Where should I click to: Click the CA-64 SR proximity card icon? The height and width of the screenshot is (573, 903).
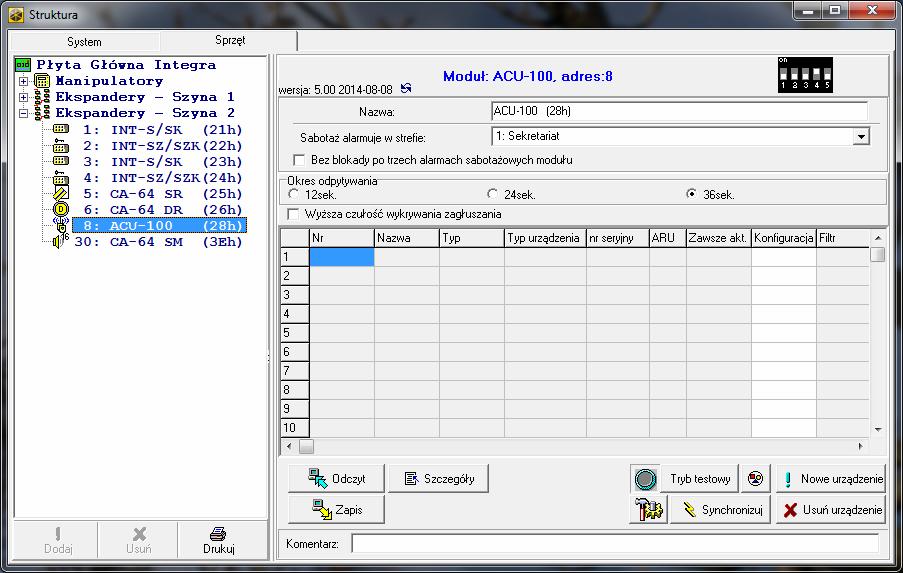click(60, 193)
